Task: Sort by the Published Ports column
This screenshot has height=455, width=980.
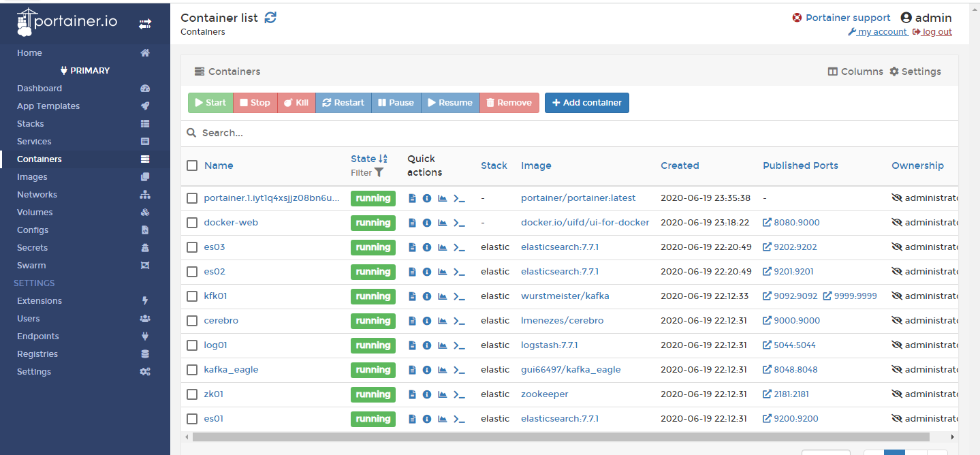Action: (800, 166)
